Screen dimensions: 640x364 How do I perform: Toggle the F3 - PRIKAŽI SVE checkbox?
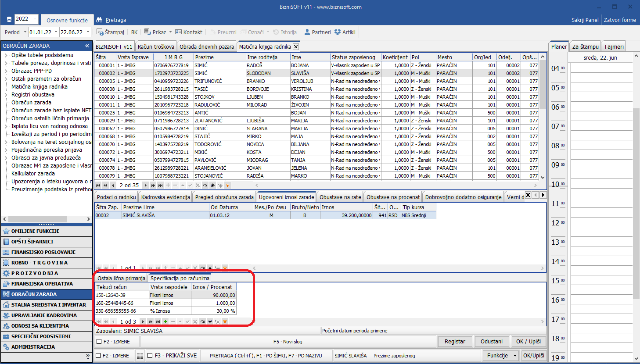pyautogui.click(x=150, y=356)
